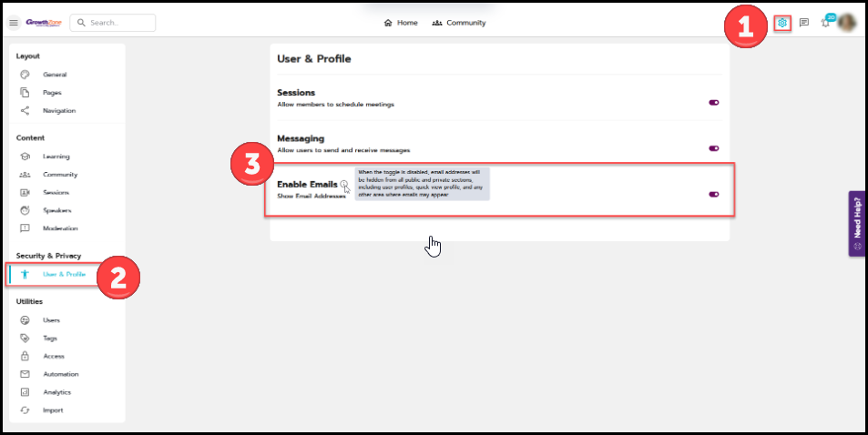Open Automation in Utilities sidebar
Screen dimensions: 868x435
[60, 374]
